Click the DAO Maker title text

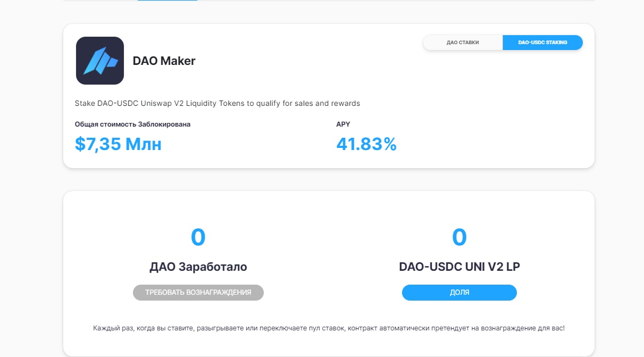[164, 61]
